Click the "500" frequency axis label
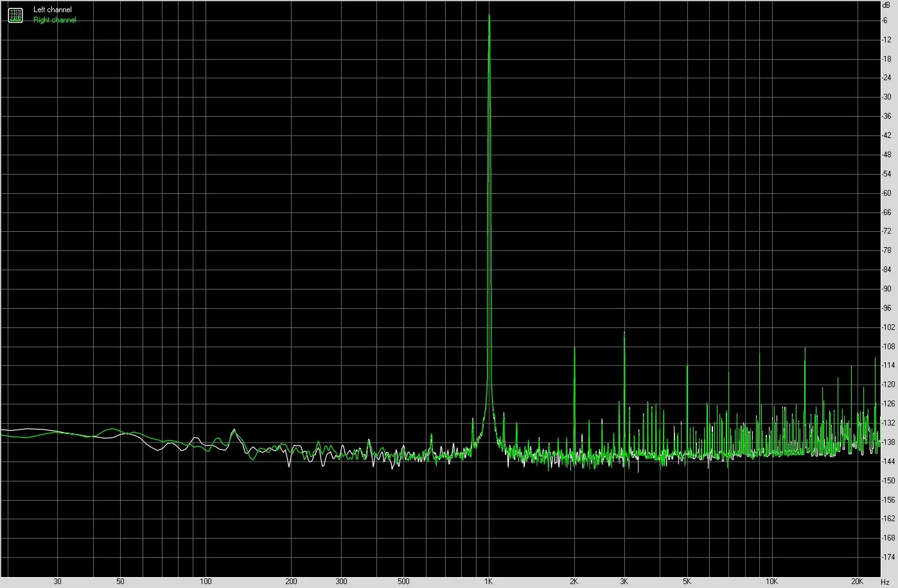Viewport: 898px width, 588px height. pyautogui.click(x=403, y=582)
